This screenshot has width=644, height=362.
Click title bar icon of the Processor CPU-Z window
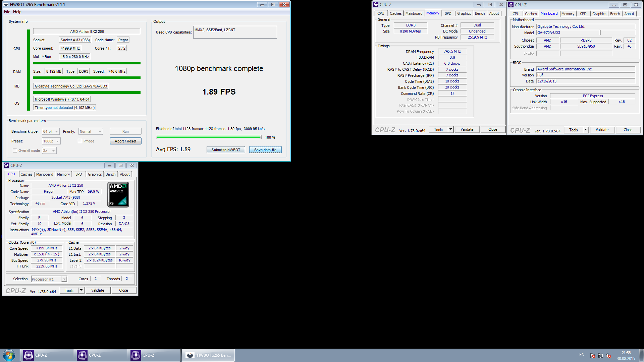[6, 165]
